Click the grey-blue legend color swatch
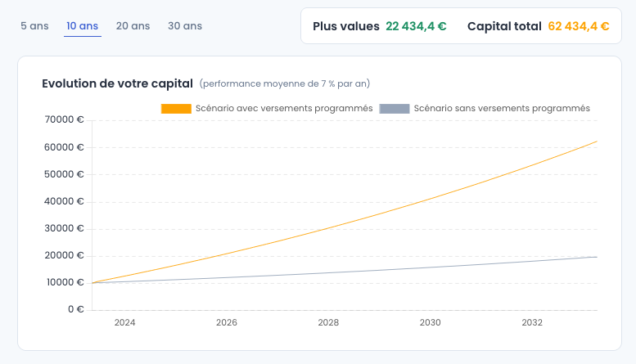The height and width of the screenshot is (364, 636). tap(395, 109)
